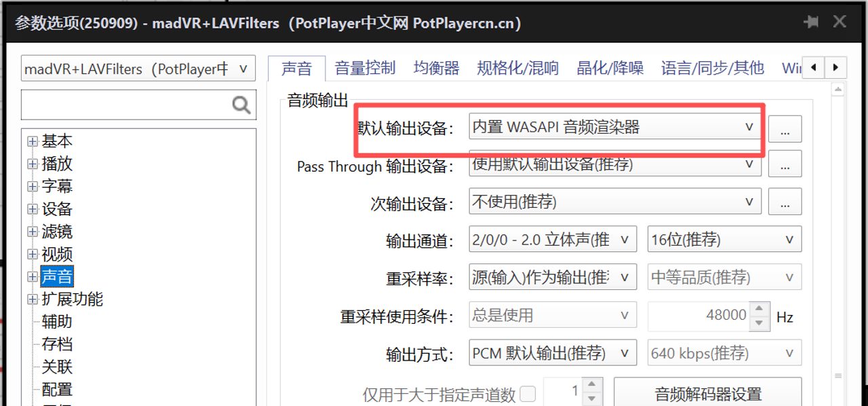868x406 pixels.
Task: Select 滤镜 in the settings tree
Action: pos(57,232)
